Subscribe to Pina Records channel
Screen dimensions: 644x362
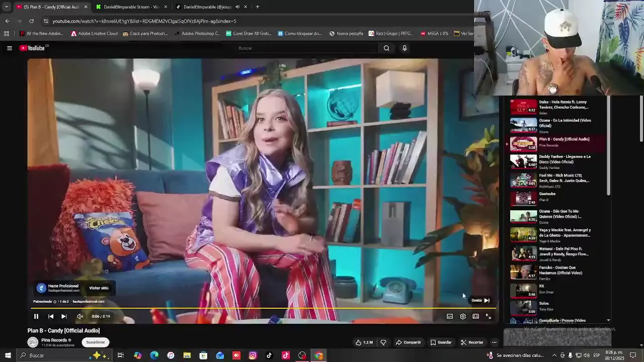pos(96,342)
